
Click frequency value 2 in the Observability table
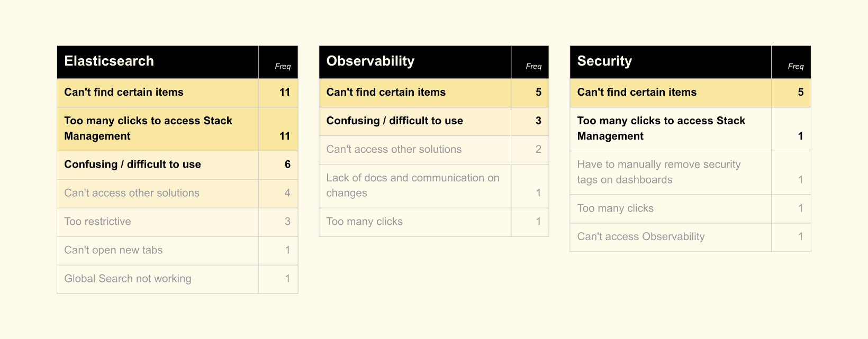[x=538, y=150]
